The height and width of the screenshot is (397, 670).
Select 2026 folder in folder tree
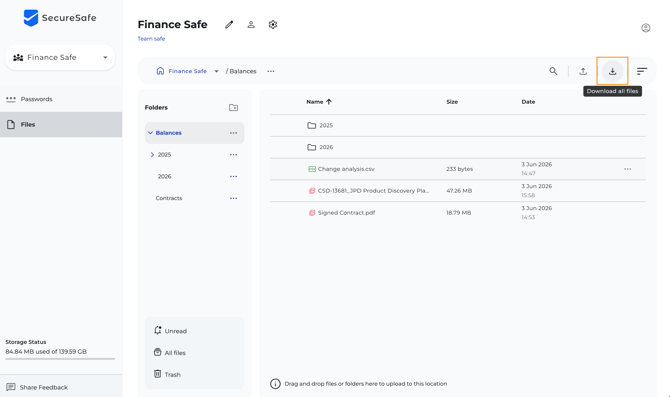(165, 176)
